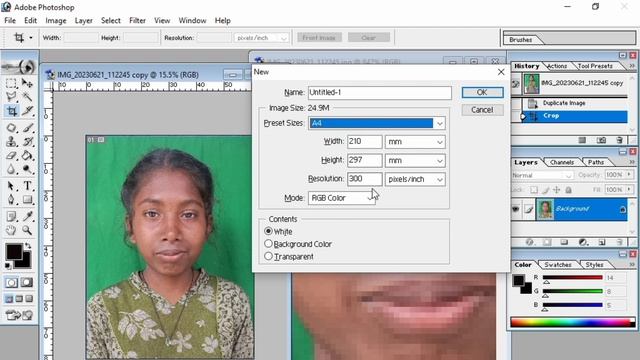Open the Normal blend mode dropdown
Screen dimensions: 640x360
(x=542, y=175)
